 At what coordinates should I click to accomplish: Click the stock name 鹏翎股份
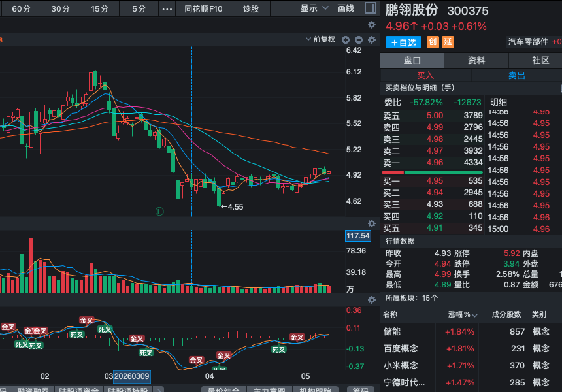coord(412,10)
